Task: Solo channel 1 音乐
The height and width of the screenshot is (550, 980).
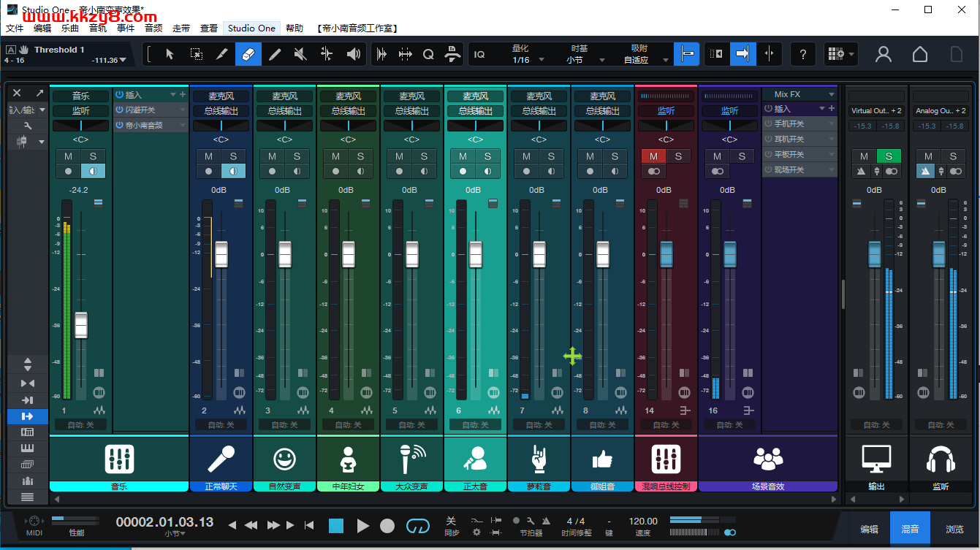Action: point(93,156)
